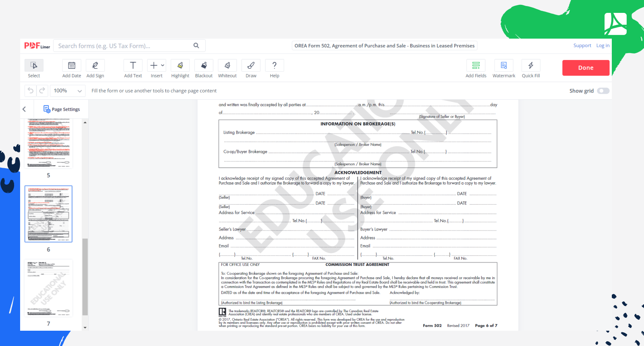Click the COMMISSION TRUST AGREEMENT heading
Viewport: 644px width, 346px height.
click(x=357, y=265)
